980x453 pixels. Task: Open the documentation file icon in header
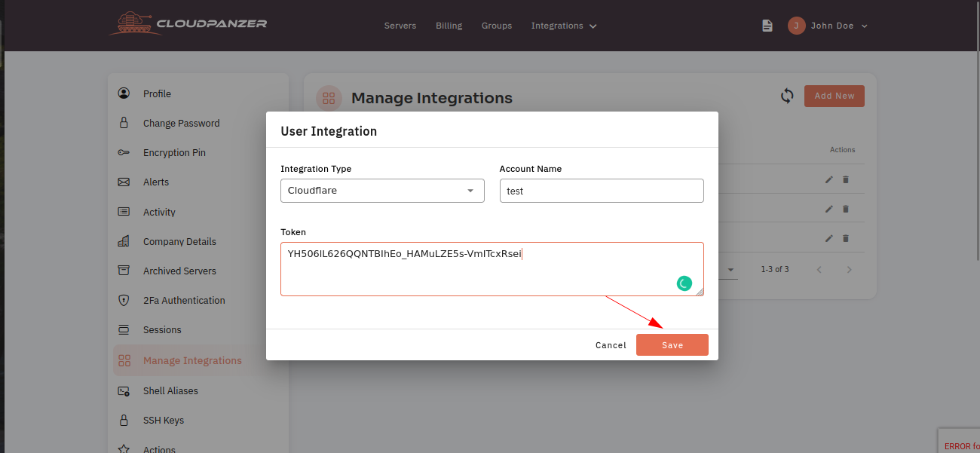[767, 26]
